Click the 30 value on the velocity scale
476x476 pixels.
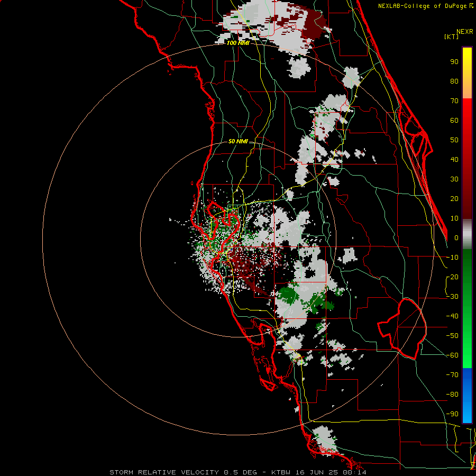pos(454,179)
